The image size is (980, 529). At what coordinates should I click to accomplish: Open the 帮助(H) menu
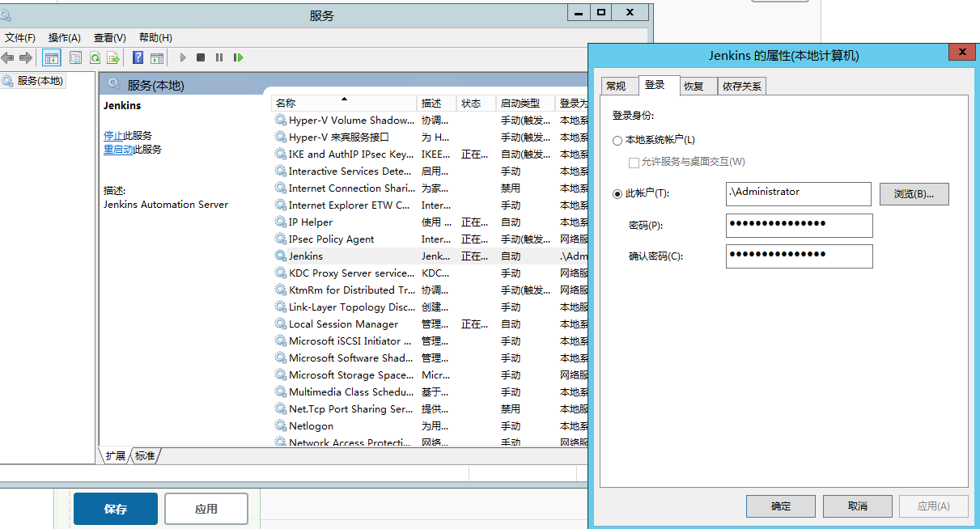tap(155, 37)
